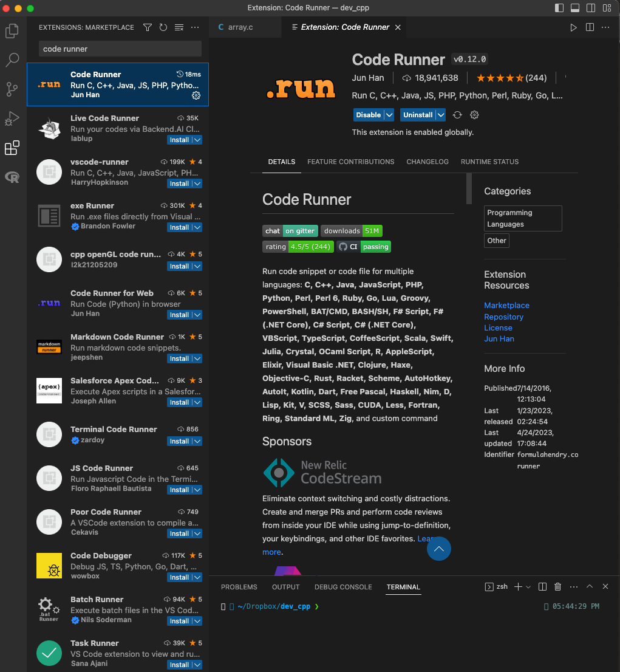Screen dimensions: 620x672
Task: Open Customize Layout icon in title bar
Action: (607, 8)
